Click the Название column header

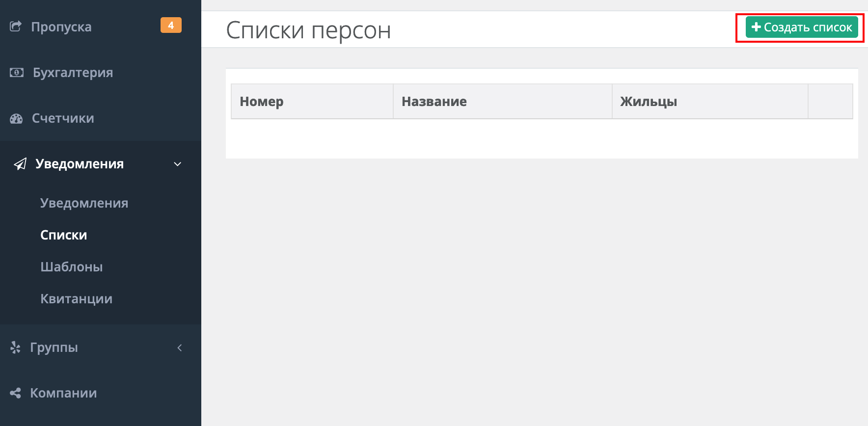[x=503, y=102]
